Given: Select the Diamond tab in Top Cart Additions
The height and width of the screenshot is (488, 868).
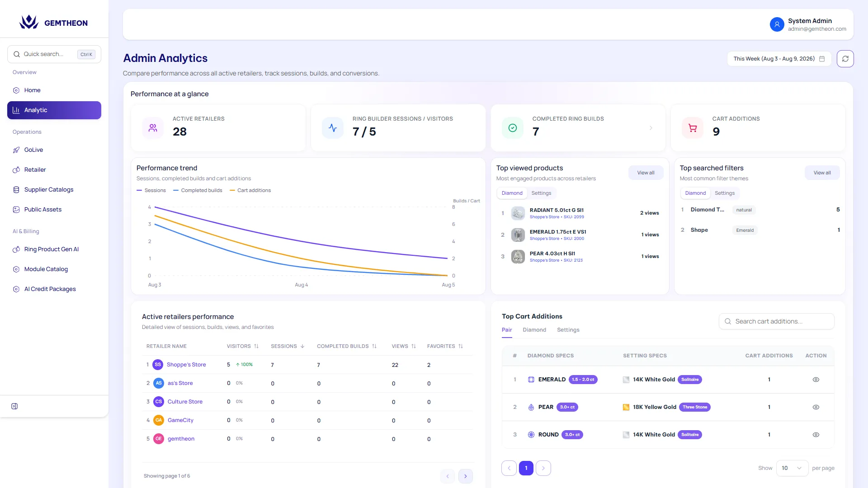Looking at the screenshot, I should [x=534, y=330].
